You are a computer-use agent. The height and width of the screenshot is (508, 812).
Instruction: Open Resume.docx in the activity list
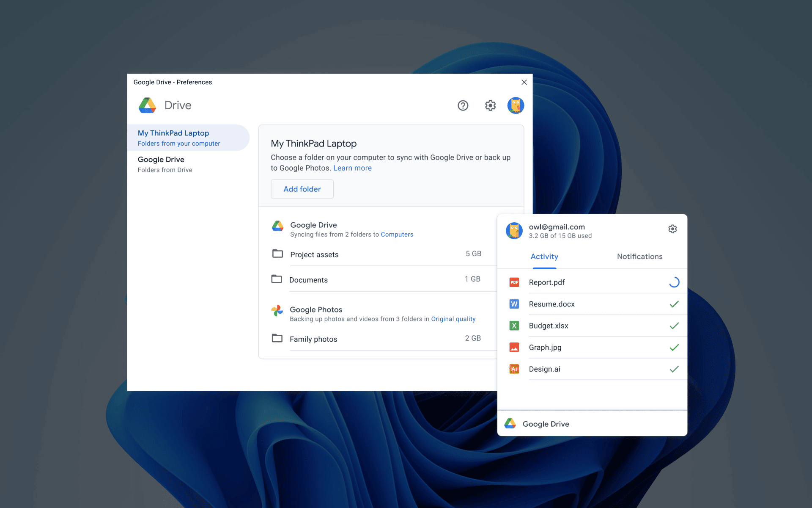[551, 304]
